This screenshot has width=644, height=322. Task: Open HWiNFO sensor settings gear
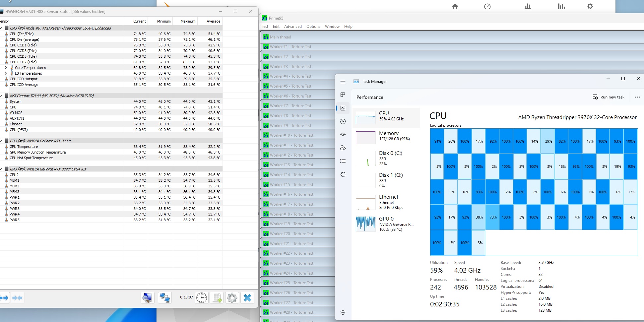pyautogui.click(x=232, y=298)
